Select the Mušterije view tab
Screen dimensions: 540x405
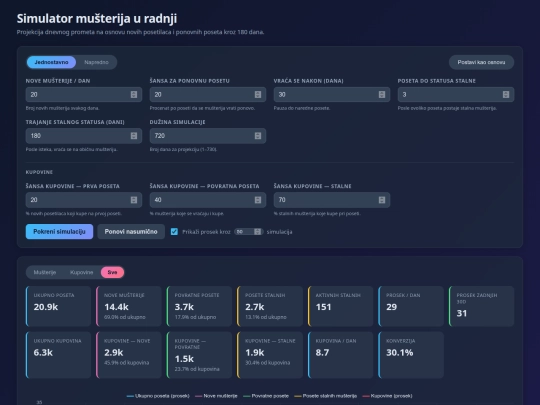tap(45, 272)
